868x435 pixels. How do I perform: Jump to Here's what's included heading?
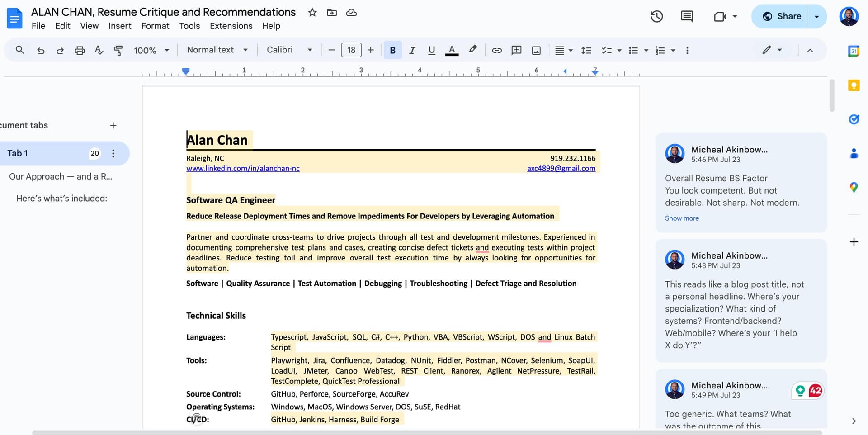[x=61, y=198]
